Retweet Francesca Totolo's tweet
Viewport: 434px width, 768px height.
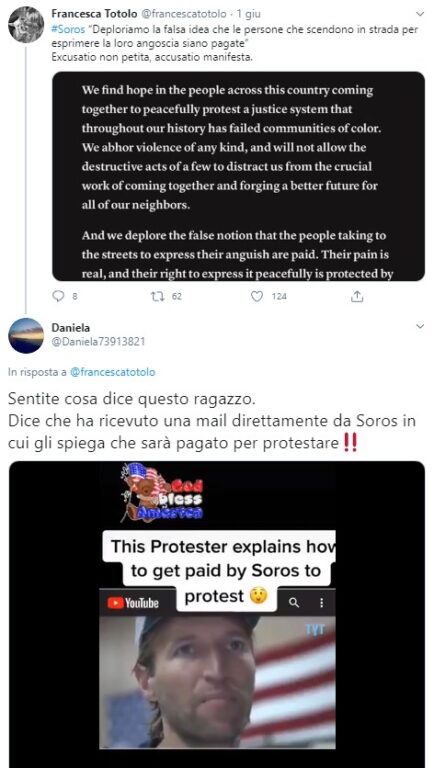pyautogui.click(x=157, y=296)
